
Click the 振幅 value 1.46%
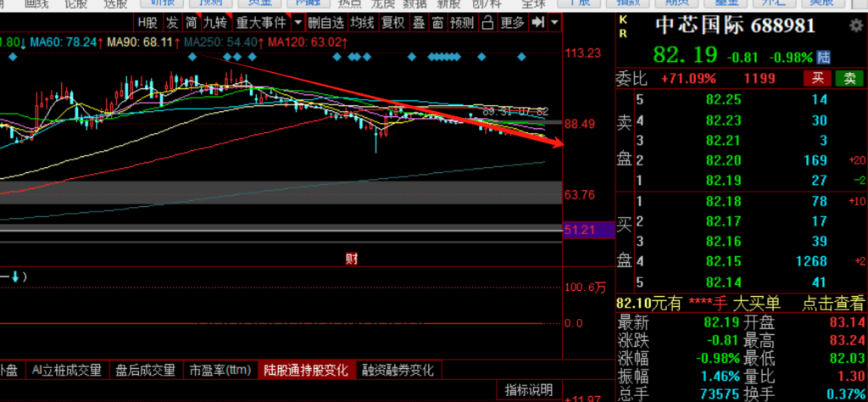tap(721, 376)
